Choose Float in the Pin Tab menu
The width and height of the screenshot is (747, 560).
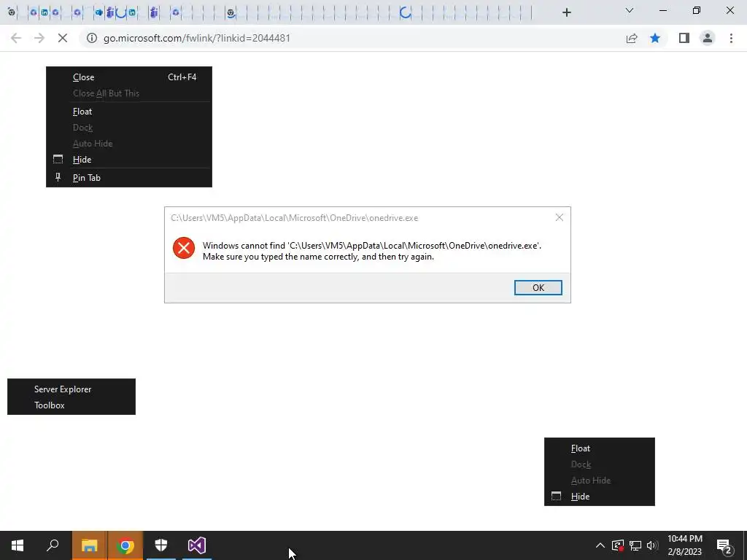(x=129, y=112)
